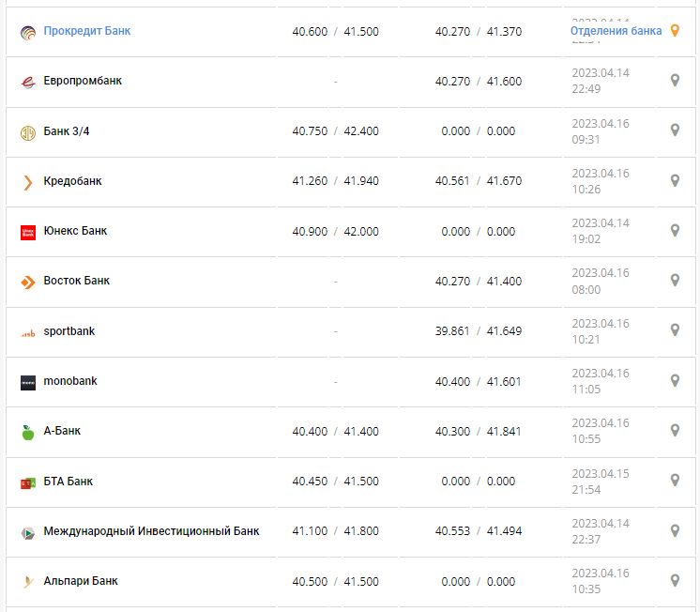
Task: Click the Юнекс Банк red logo
Action: pyautogui.click(x=27, y=232)
